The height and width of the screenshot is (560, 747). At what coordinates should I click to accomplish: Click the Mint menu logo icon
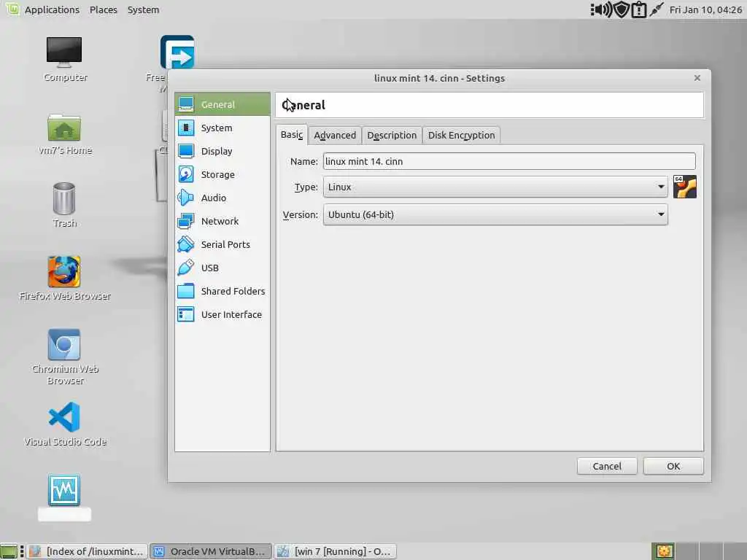(12, 9)
